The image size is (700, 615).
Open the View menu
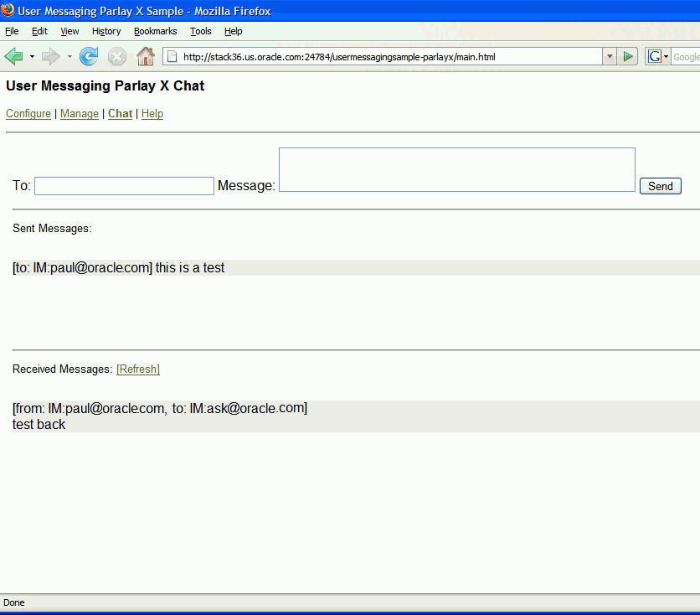[x=69, y=31]
